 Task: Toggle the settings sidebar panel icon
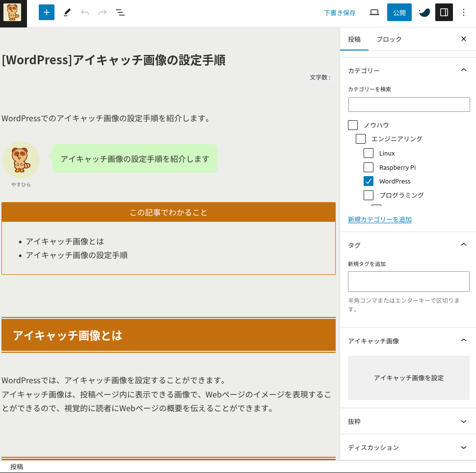[444, 12]
